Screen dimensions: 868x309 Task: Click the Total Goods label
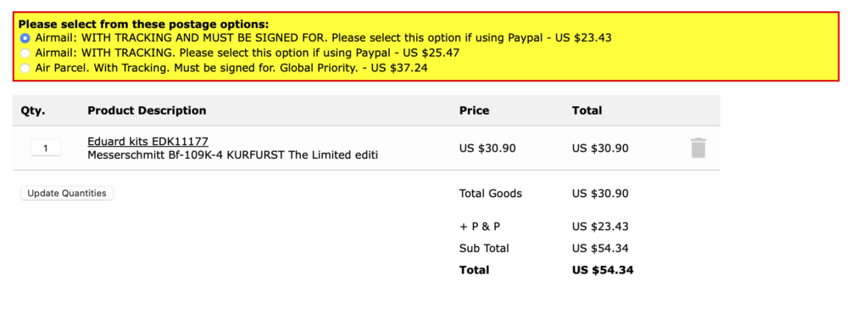coord(491,194)
